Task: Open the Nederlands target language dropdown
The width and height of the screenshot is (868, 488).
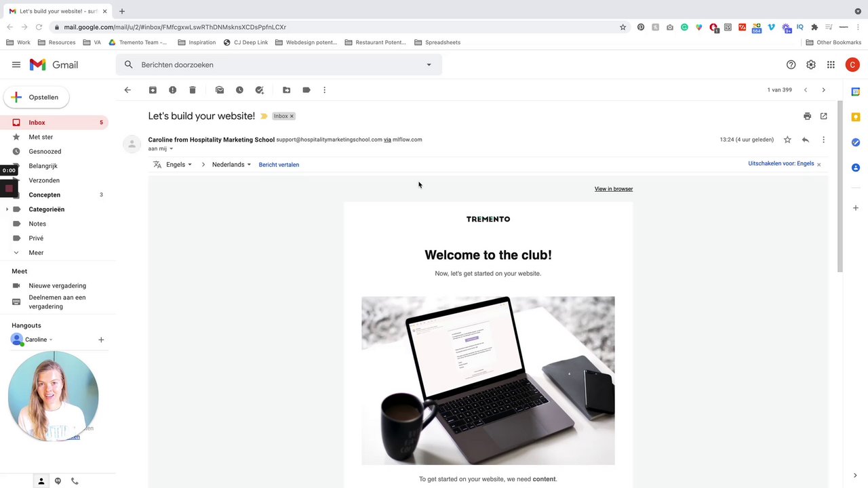Action: tap(231, 165)
